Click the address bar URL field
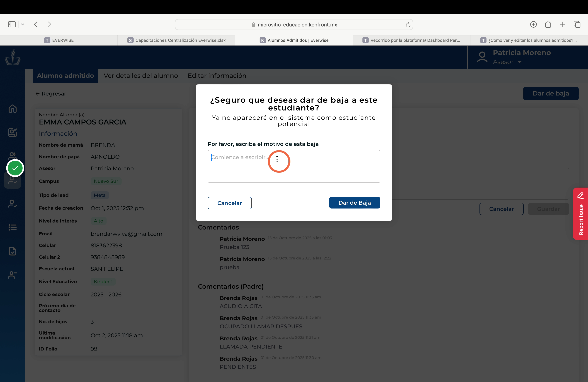 (294, 25)
